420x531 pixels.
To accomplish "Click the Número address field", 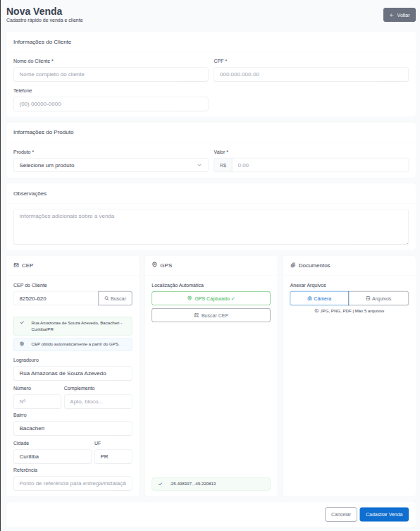I will pyautogui.click(x=37, y=402).
